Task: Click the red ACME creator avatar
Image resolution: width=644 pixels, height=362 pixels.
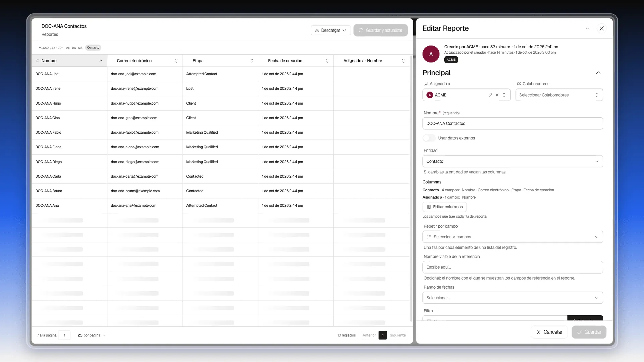Action: pos(431,54)
